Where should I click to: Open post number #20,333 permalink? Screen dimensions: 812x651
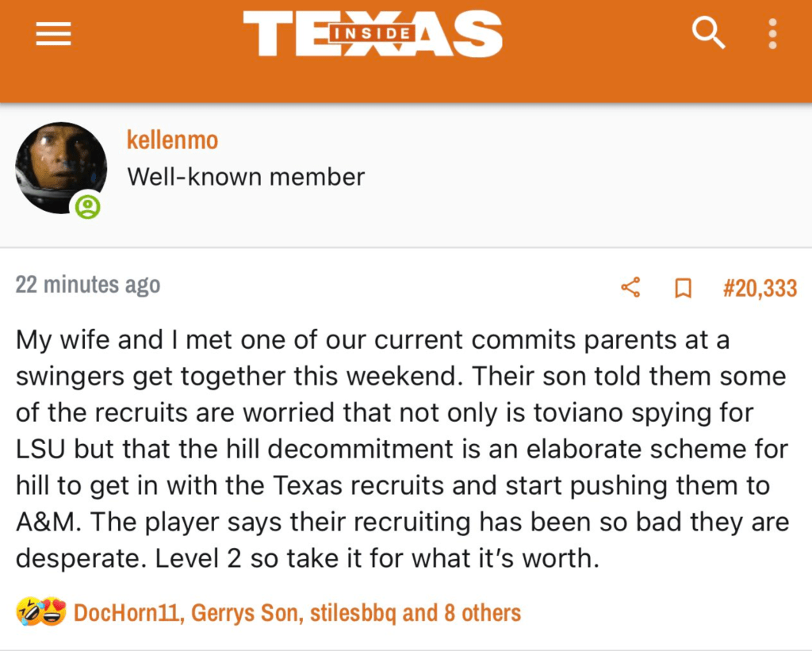coord(759,287)
